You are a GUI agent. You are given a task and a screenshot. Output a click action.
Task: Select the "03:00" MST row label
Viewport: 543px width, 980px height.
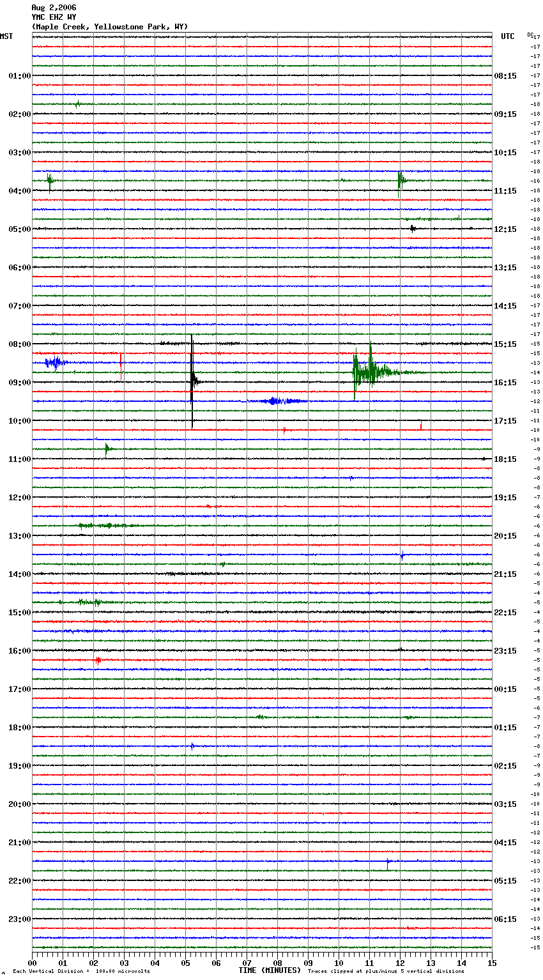pyautogui.click(x=20, y=153)
